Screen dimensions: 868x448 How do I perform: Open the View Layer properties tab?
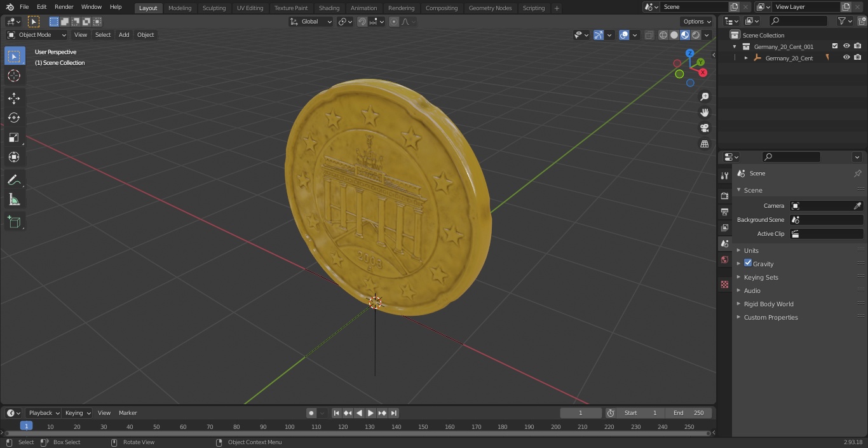pyautogui.click(x=724, y=227)
